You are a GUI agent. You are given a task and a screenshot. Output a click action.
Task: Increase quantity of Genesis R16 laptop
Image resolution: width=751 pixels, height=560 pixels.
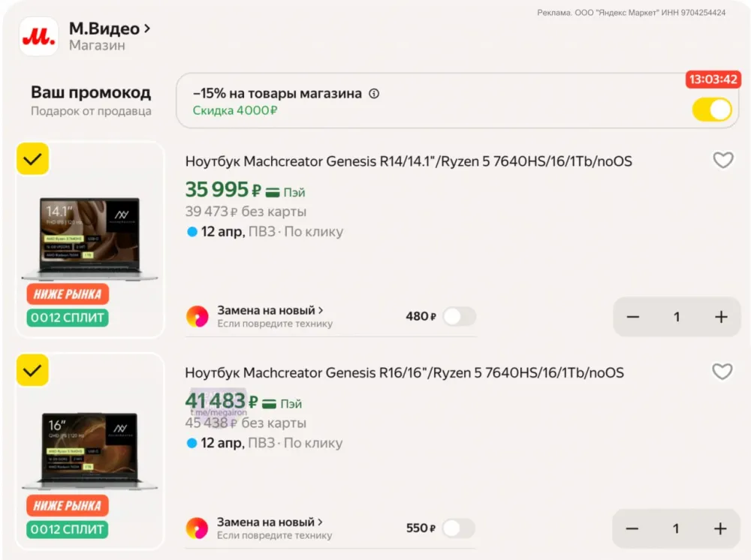tap(720, 528)
